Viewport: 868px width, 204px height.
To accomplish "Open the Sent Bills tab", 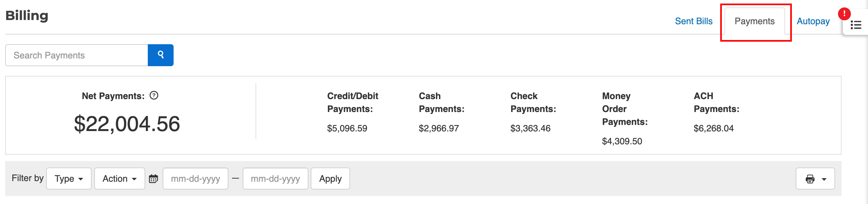I will 693,21.
